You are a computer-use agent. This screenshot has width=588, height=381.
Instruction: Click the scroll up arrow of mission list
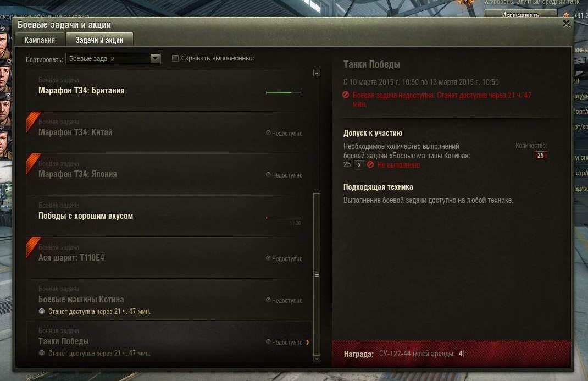click(x=317, y=73)
